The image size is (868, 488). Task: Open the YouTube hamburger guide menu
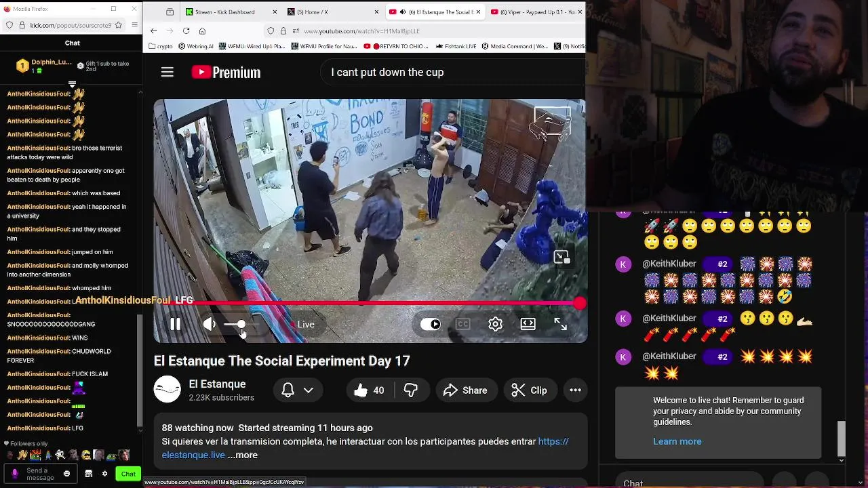[167, 72]
